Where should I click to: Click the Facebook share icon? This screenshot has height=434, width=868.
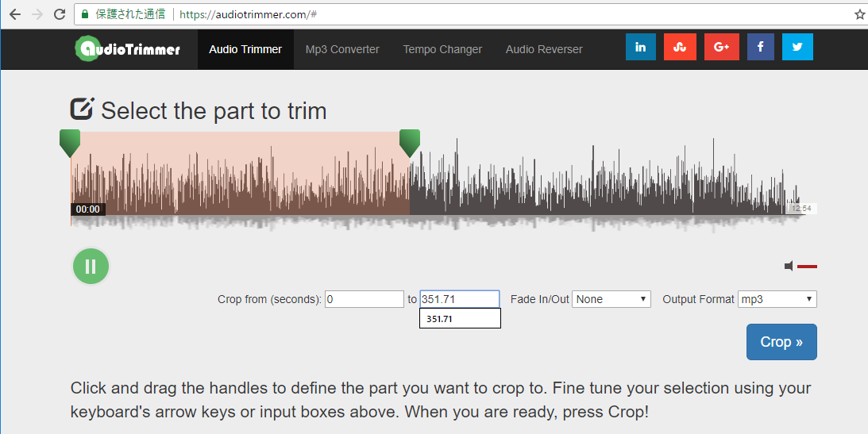click(x=760, y=47)
